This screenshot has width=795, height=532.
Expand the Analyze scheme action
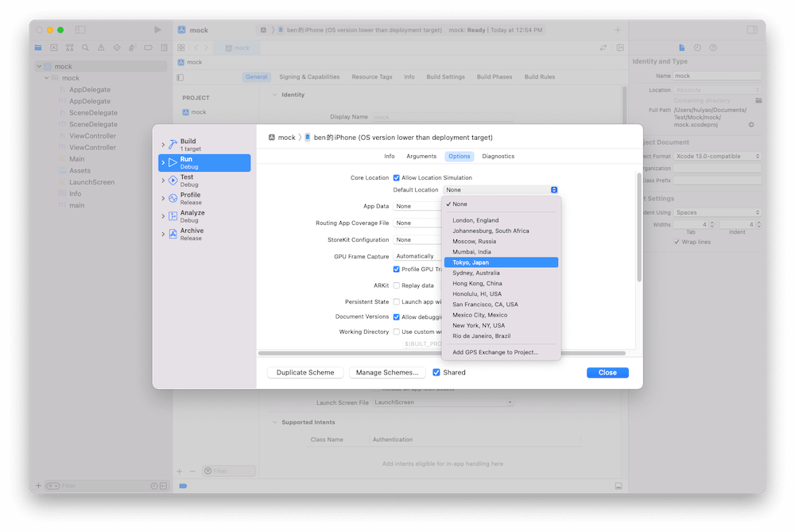tap(163, 216)
